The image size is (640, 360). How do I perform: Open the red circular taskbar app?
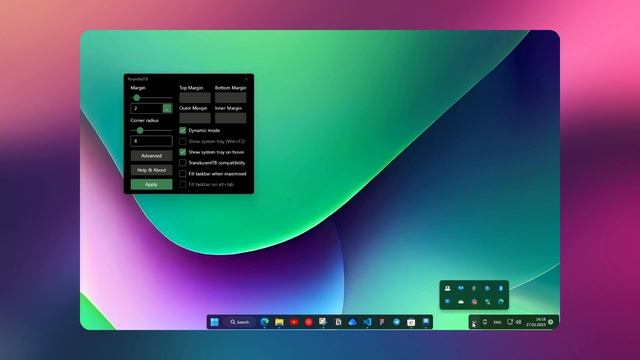309,322
